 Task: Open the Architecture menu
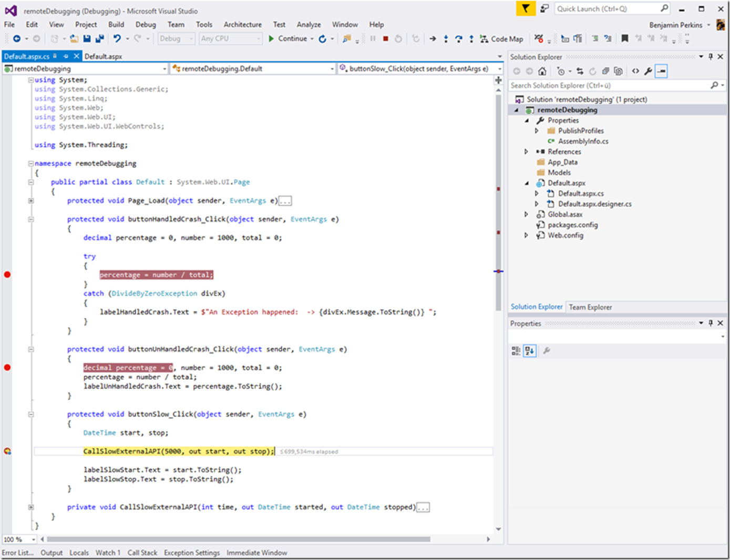[242, 25]
